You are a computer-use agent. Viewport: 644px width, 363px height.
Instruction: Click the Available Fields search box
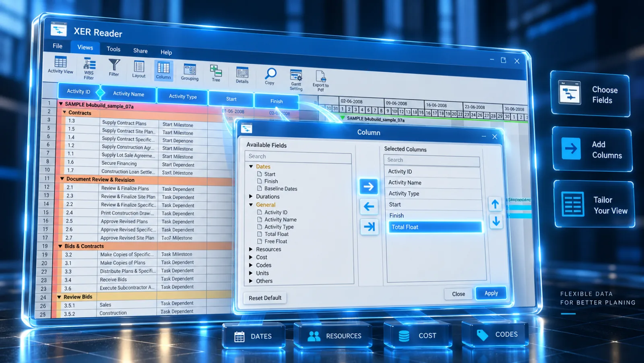point(298,156)
